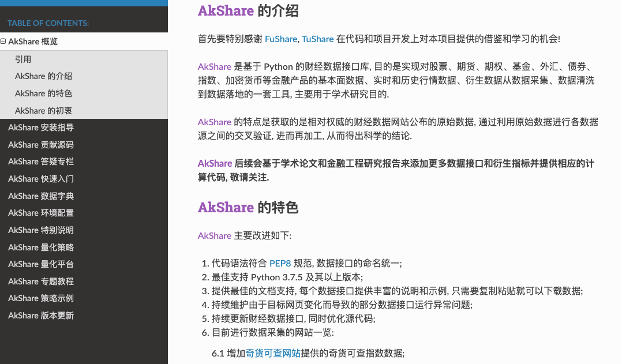Screen dimensions: 622x364
Task: Open the 奇货可查网站 link
Action: pos(273,353)
